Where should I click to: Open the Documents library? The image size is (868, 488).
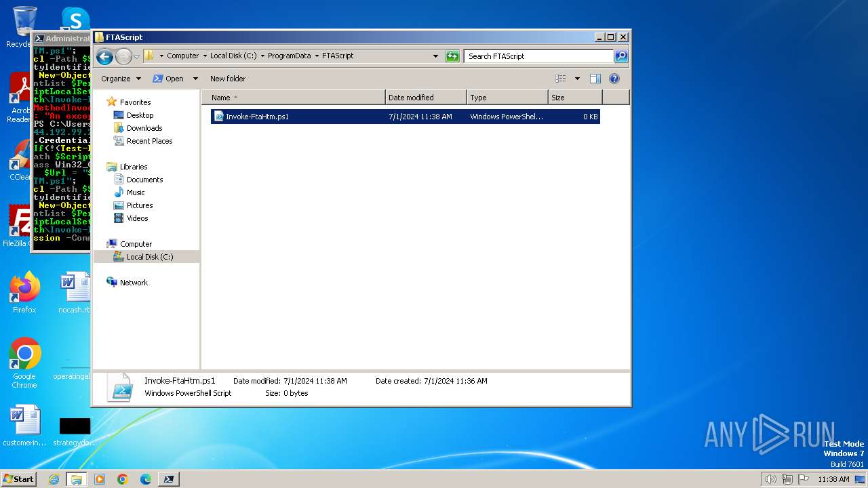click(144, 180)
